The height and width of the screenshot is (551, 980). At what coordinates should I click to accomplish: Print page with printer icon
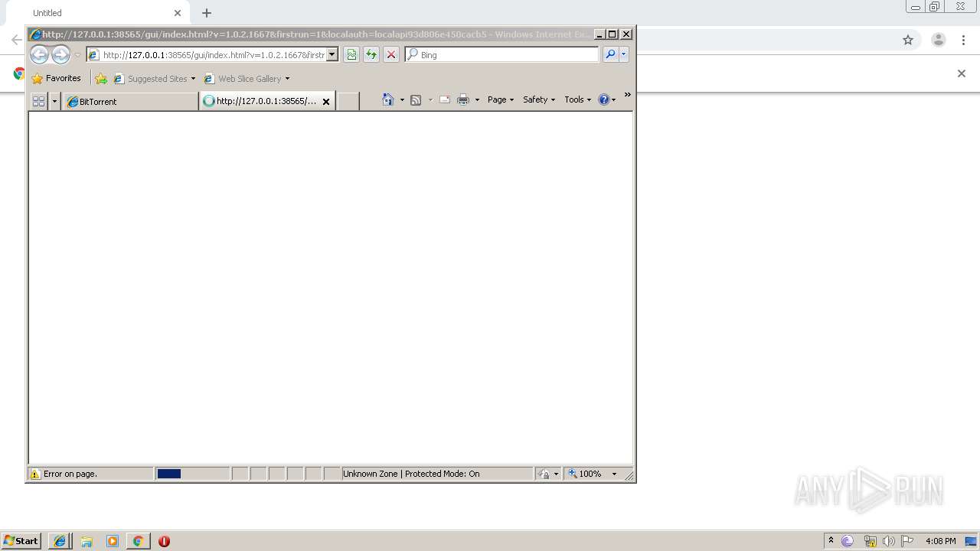click(x=463, y=99)
